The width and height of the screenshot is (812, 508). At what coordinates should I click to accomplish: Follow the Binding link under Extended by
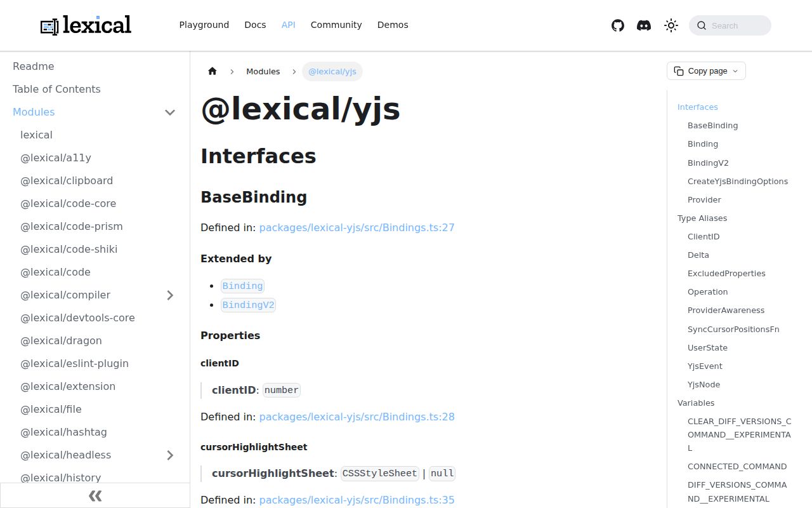pos(242,286)
